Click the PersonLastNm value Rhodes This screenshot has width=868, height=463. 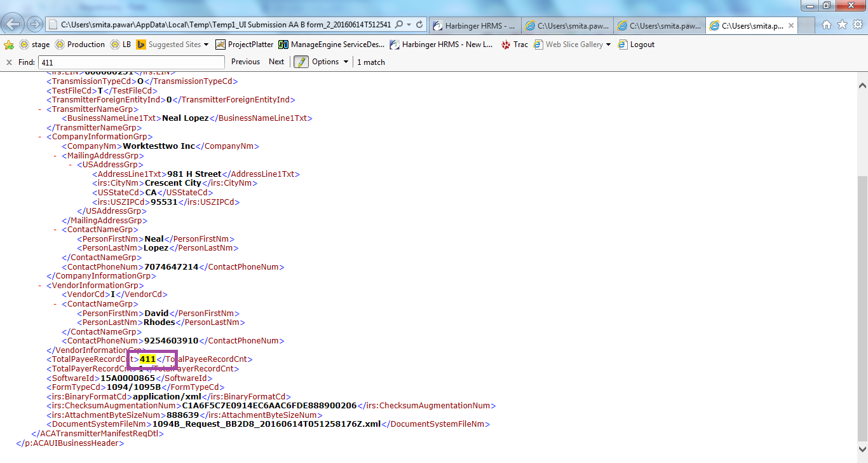coord(159,322)
